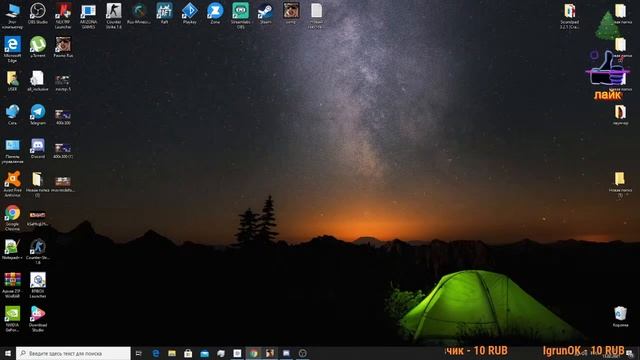640x360 pixels.
Task: Select the Google Chrome desktop shortcut
Action: click(x=12, y=218)
